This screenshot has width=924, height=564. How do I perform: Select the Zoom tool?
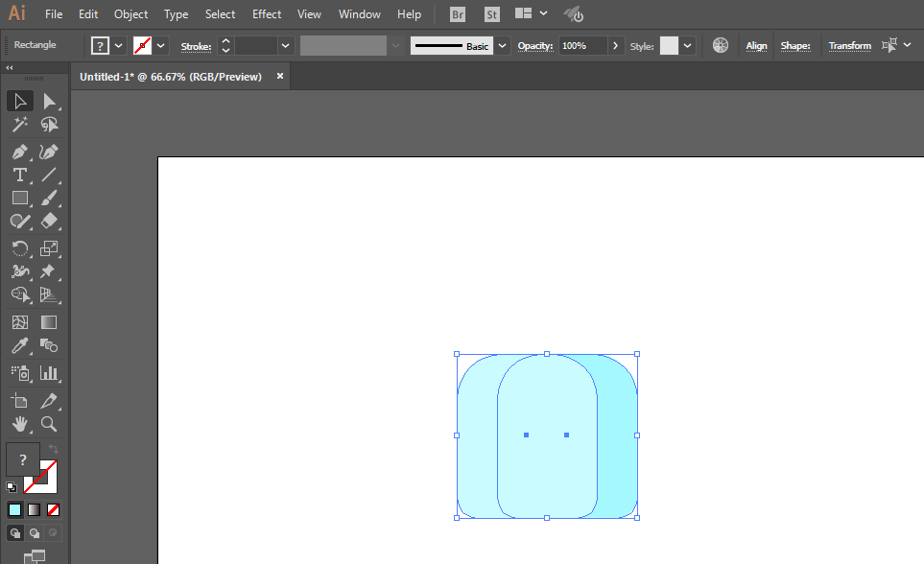click(x=49, y=424)
